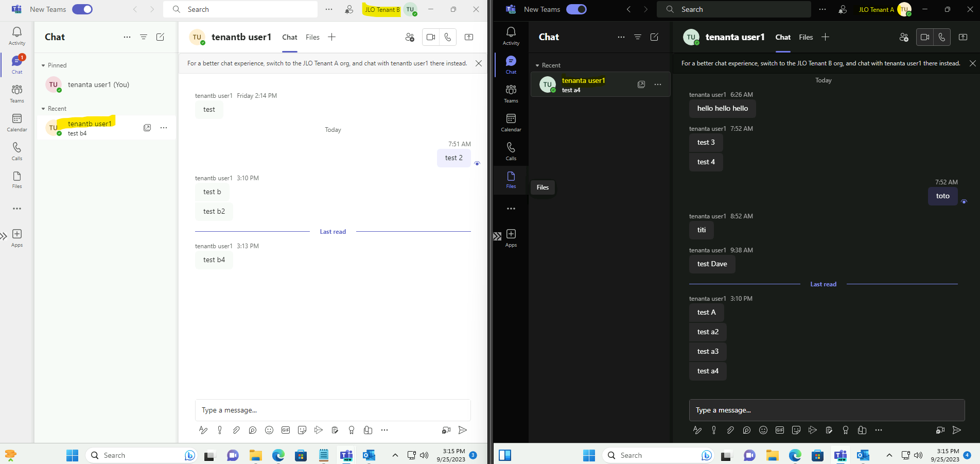The height and width of the screenshot is (464, 980).
Task: Pop out tenantb user1 chat in new window
Action: pyautogui.click(x=147, y=128)
